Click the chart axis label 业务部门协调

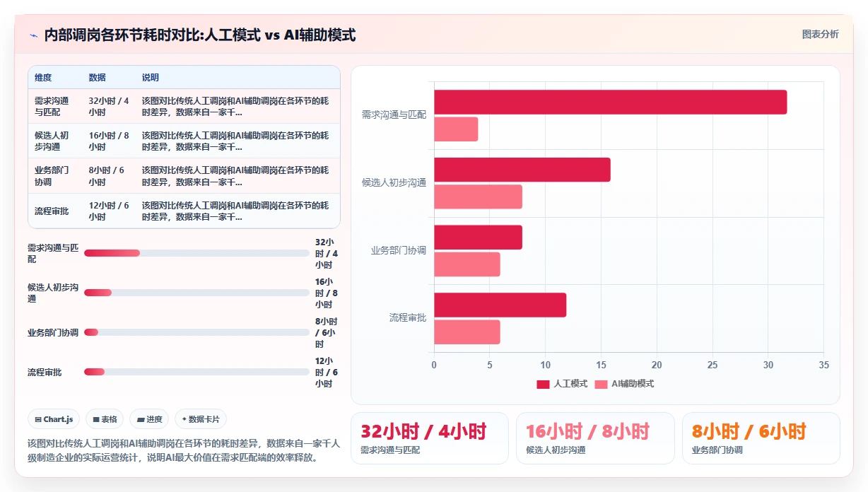point(399,250)
